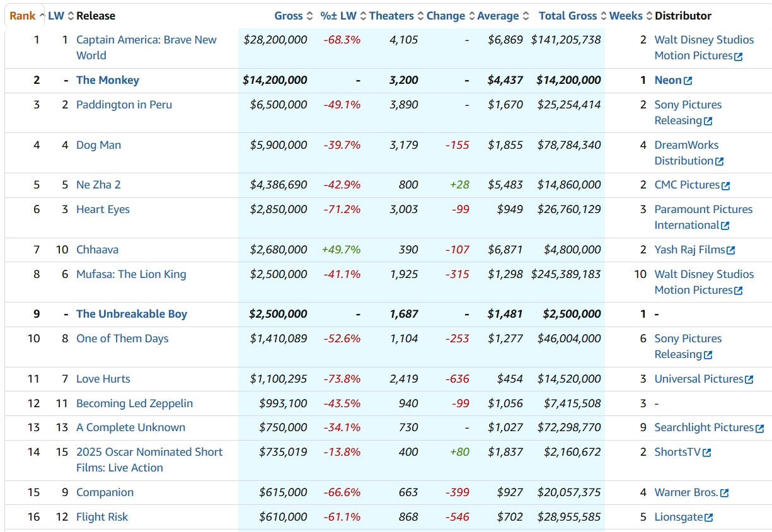772x532 pixels.
Task: Open Neon distributor page
Action: pyautogui.click(x=668, y=80)
